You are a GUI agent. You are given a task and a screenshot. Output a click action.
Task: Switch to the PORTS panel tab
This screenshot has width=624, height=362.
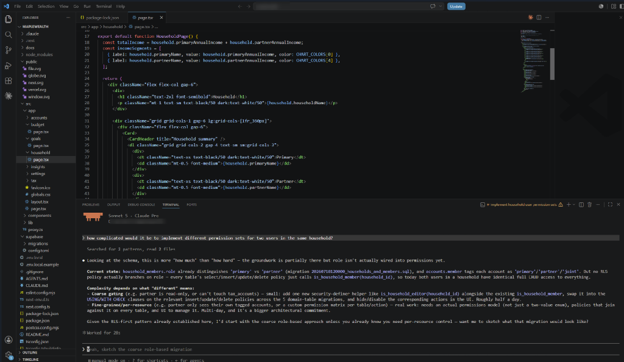pos(191,204)
